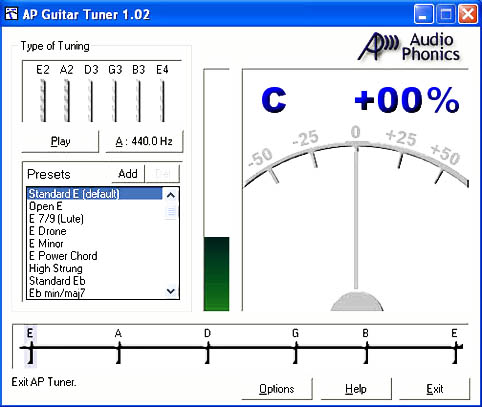Viewport: 482px width, 407px height.
Task: Select the E Minor preset
Action: (95, 243)
